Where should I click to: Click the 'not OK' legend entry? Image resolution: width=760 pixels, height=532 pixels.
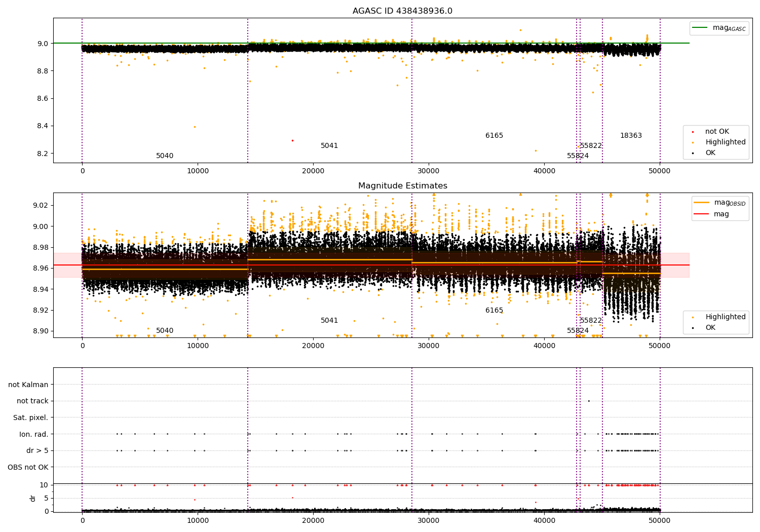click(x=717, y=132)
